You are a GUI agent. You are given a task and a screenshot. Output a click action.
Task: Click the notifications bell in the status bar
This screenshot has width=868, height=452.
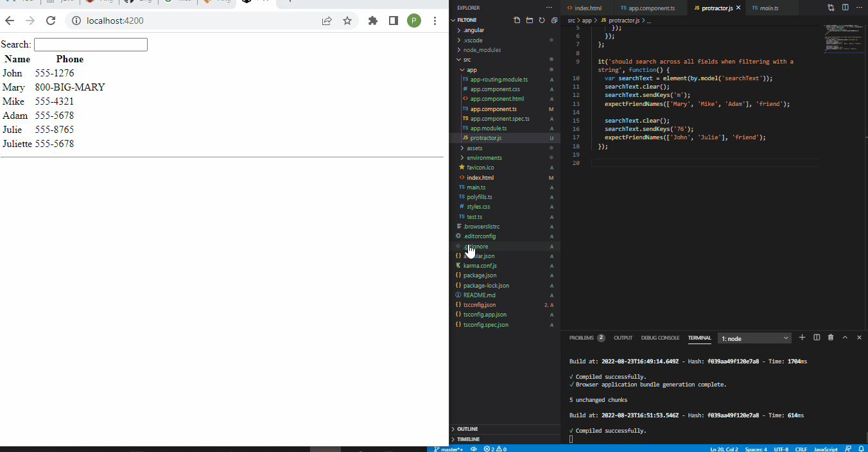click(x=861, y=449)
